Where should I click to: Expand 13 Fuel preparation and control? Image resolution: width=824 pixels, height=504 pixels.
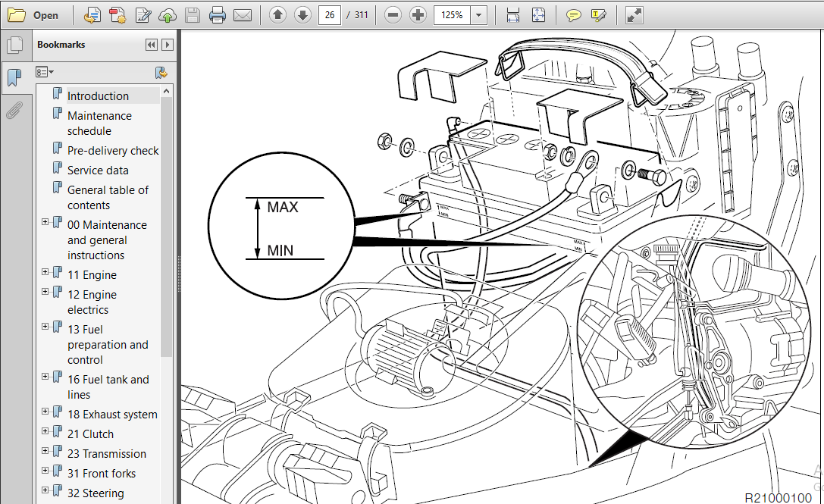45,327
